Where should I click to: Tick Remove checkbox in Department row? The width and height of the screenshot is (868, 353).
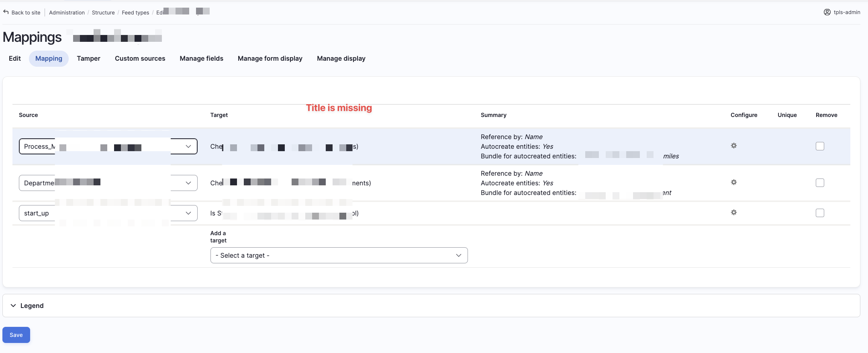tap(820, 183)
